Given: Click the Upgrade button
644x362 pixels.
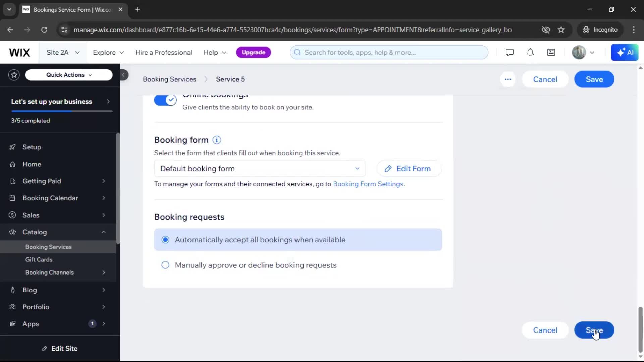Looking at the screenshot, I should coord(253,52).
